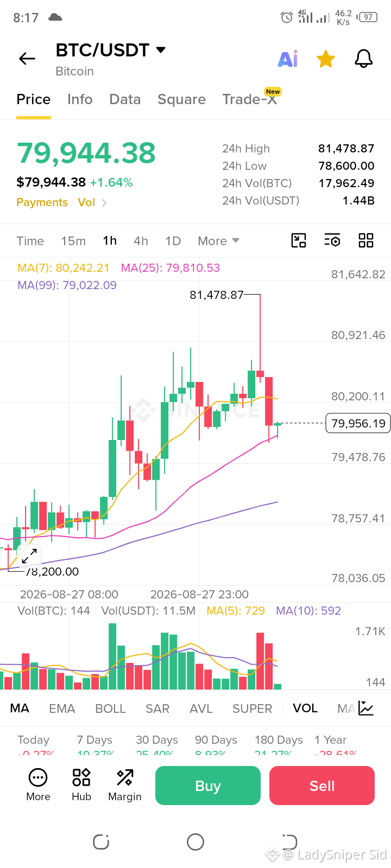Tap the MA(25) value label
391x868 pixels.
tap(171, 268)
